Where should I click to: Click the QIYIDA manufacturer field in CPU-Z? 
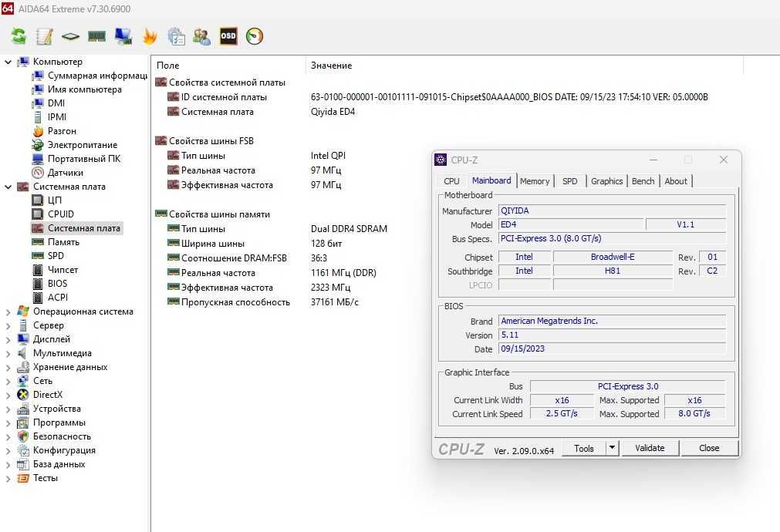pos(612,210)
